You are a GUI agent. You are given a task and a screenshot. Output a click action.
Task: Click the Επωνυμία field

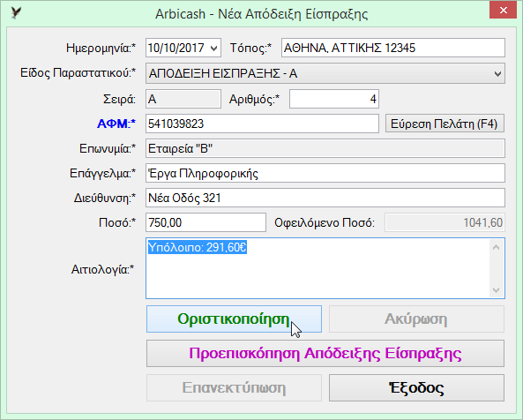coord(325,148)
